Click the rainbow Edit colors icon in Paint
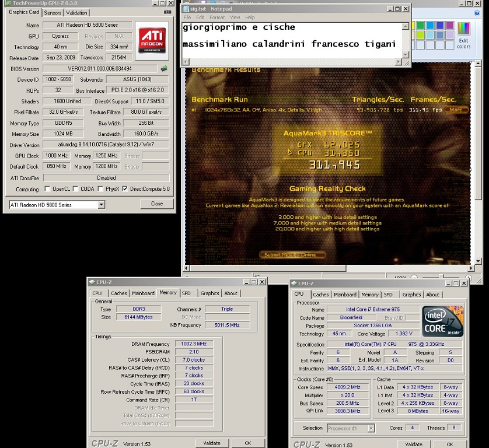The width and height of the screenshot is (489, 448). (463, 29)
